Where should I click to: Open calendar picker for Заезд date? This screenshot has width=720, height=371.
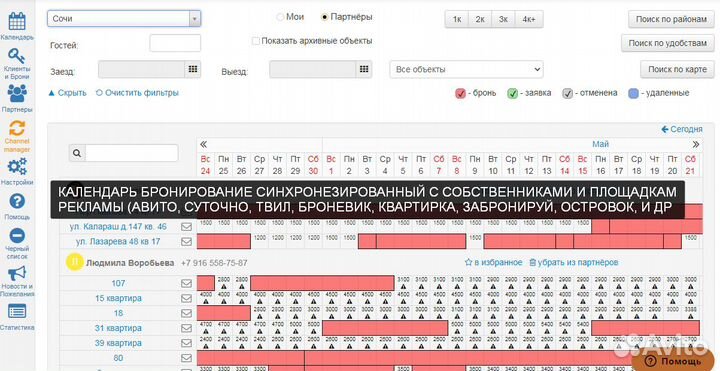193,69
